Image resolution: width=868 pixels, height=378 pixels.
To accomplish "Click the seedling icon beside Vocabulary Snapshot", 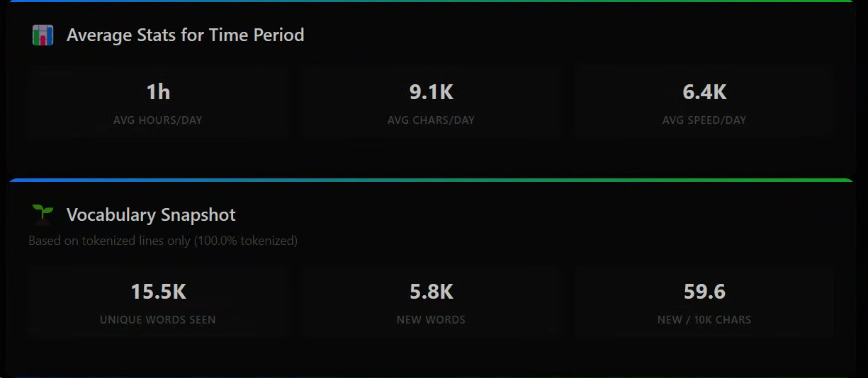I will click(x=43, y=213).
